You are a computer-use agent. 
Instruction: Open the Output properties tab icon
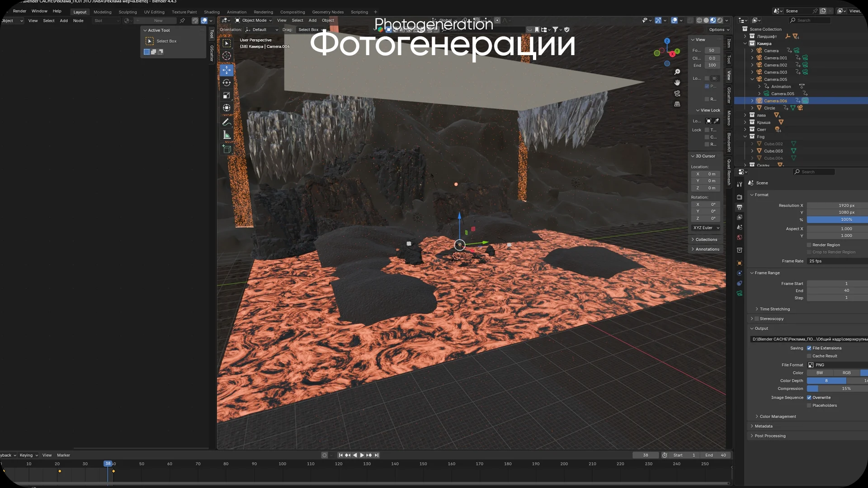740,207
